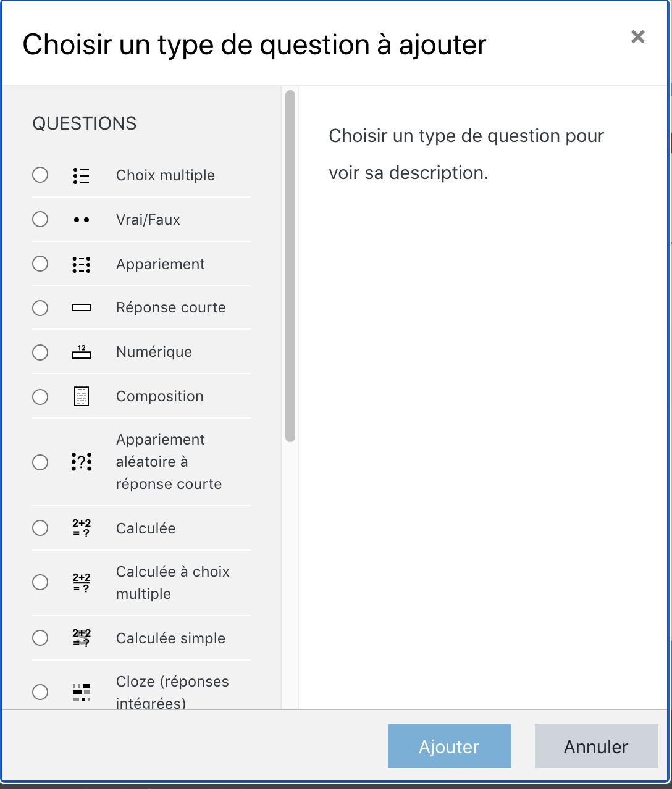Click the Composition essay page icon
Image resolution: width=672 pixels, height=789 pixels.
(x=82, y=396)
